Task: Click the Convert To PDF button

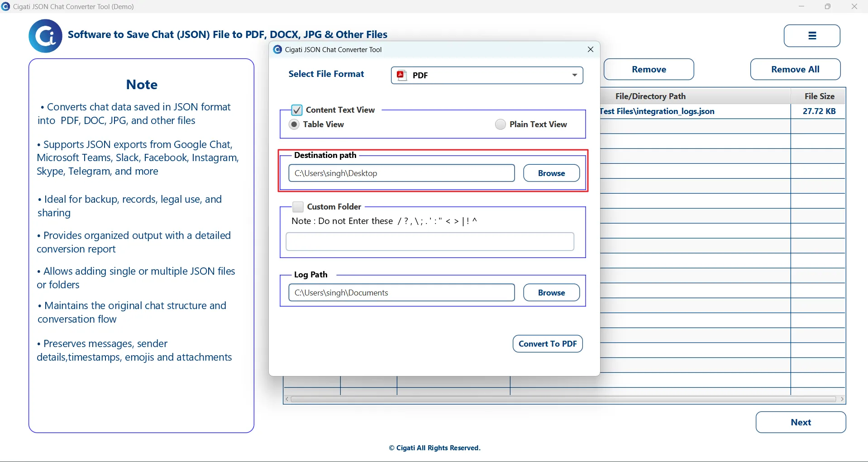Action: point(548,344)
